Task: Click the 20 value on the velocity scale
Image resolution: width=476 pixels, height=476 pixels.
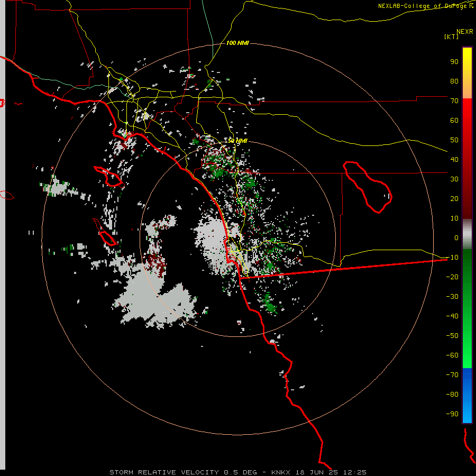Action: pos(454,199)
